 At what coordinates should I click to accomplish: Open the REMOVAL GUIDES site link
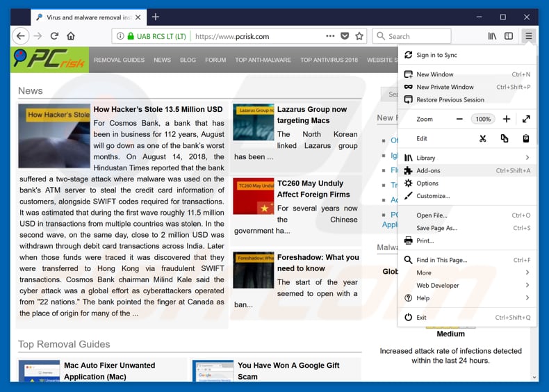pos(119,60)
